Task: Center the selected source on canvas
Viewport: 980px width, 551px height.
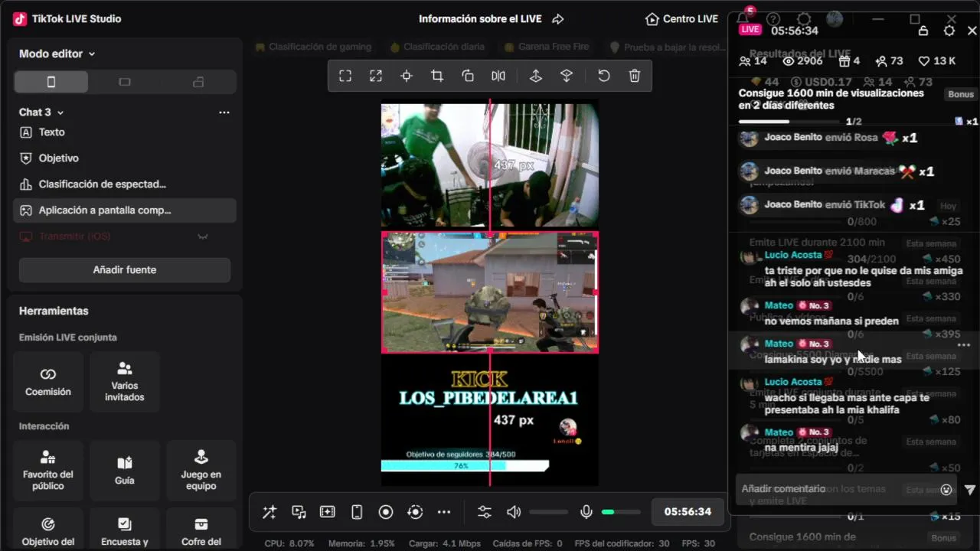Action: coord(407,76)
